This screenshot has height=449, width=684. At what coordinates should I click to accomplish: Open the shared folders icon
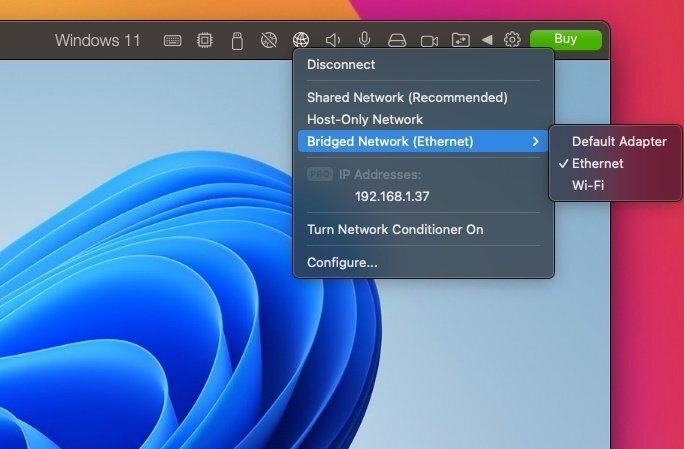(x=461, y=40)
